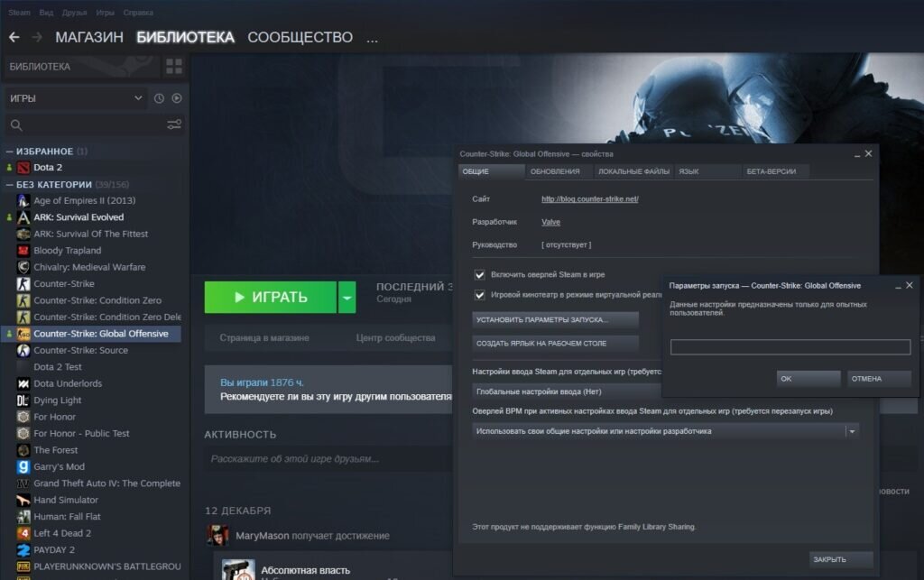Click the For Honor icon
Screen dimensions: 924x580
click(23, 417)
